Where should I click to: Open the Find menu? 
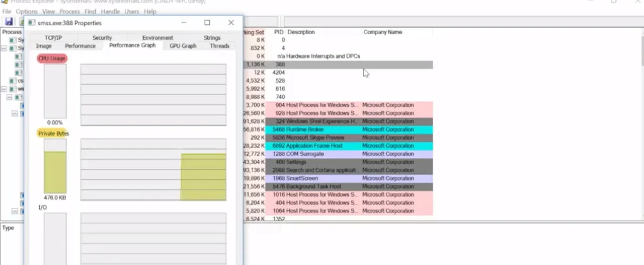(91, 11)
